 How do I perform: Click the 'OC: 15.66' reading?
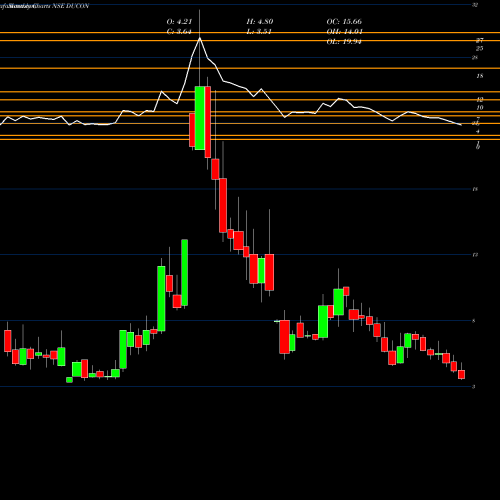click(344, 22)
